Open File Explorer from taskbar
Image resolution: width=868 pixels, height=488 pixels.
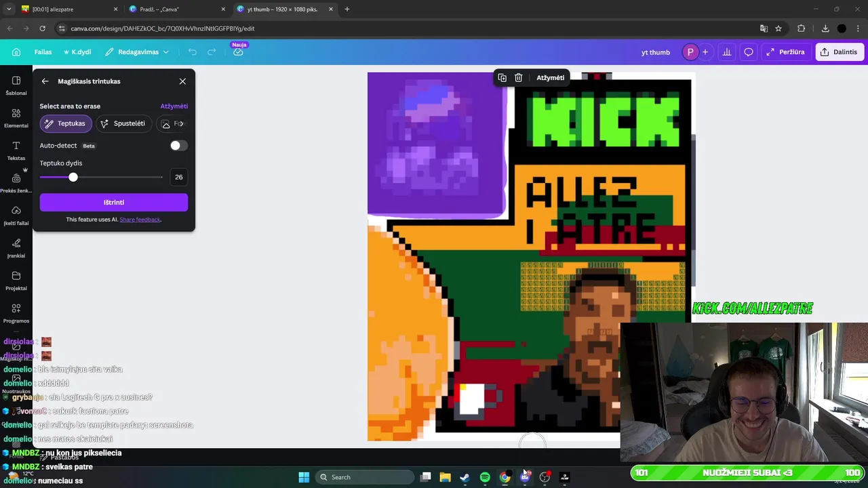pos(445,477)
